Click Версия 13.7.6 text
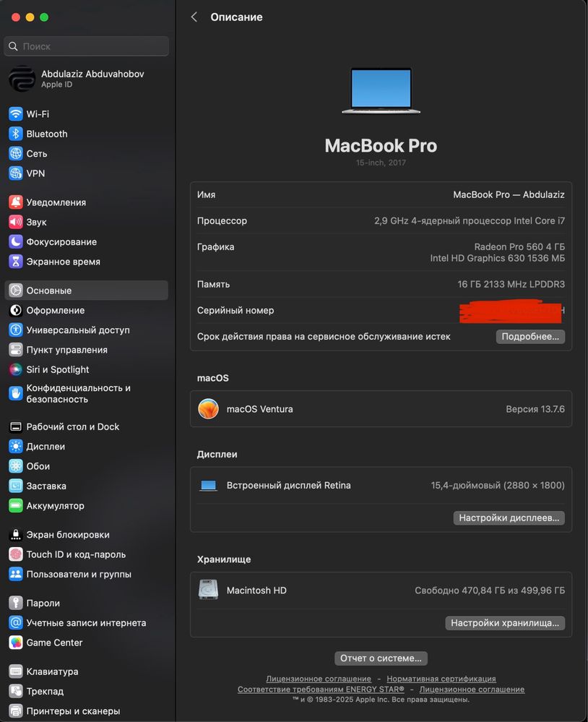The height and width of the screenshot is (722, 588). pyautogui.click(x=535, y=409)
